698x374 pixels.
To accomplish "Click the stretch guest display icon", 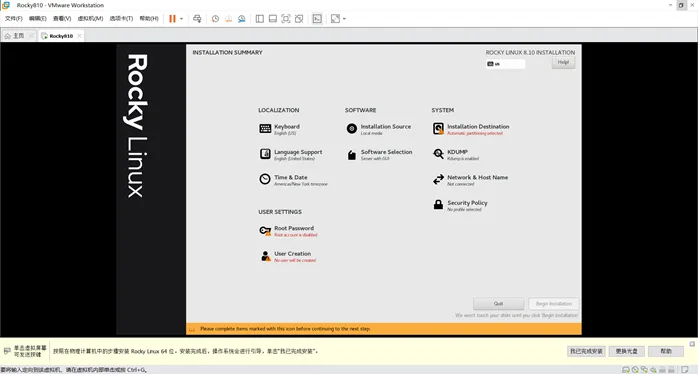I will (x=335, y=19).
